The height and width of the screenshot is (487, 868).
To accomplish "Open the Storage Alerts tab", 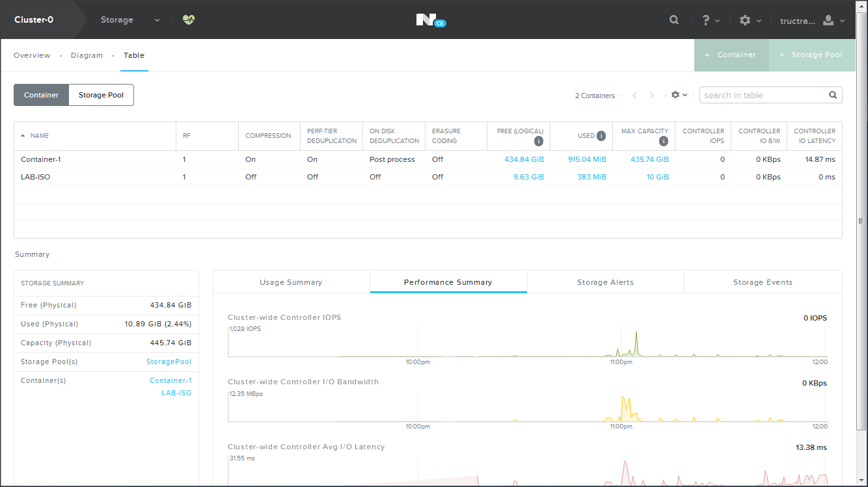I will (x=605, y=282).
